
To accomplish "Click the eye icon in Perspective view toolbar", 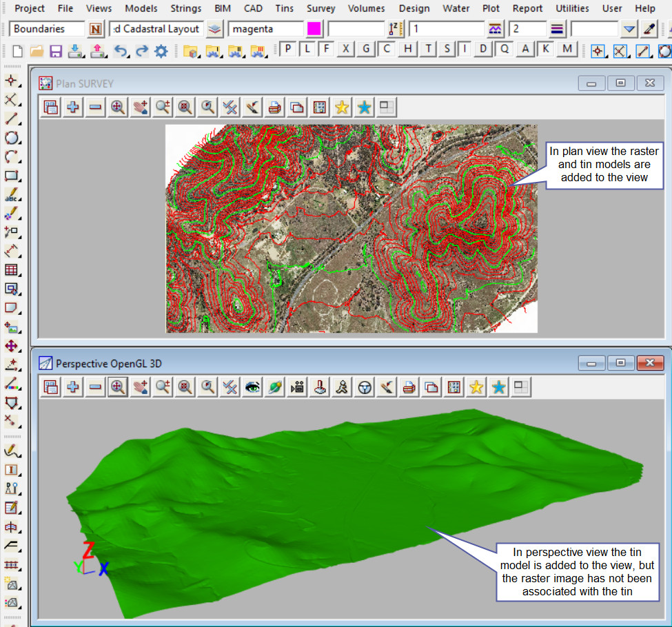I will point(253,387).
